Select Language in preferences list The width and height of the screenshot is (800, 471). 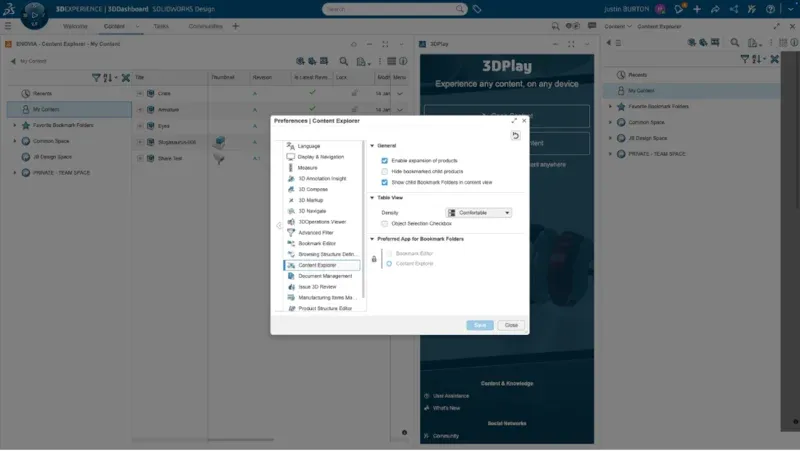click(x=309, y=146)
